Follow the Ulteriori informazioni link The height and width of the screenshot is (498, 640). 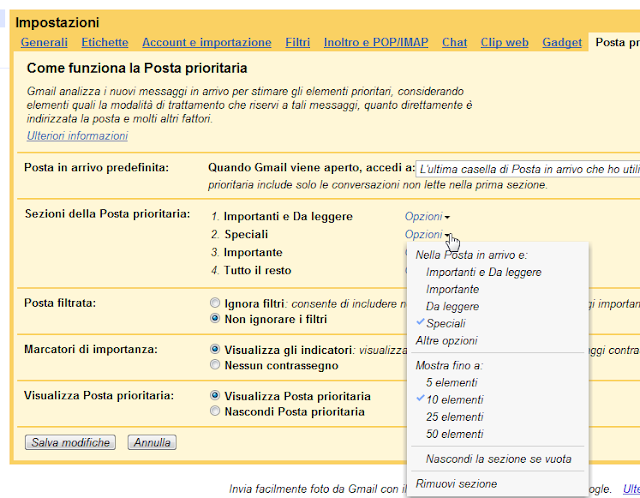click(x=77, y=136)
